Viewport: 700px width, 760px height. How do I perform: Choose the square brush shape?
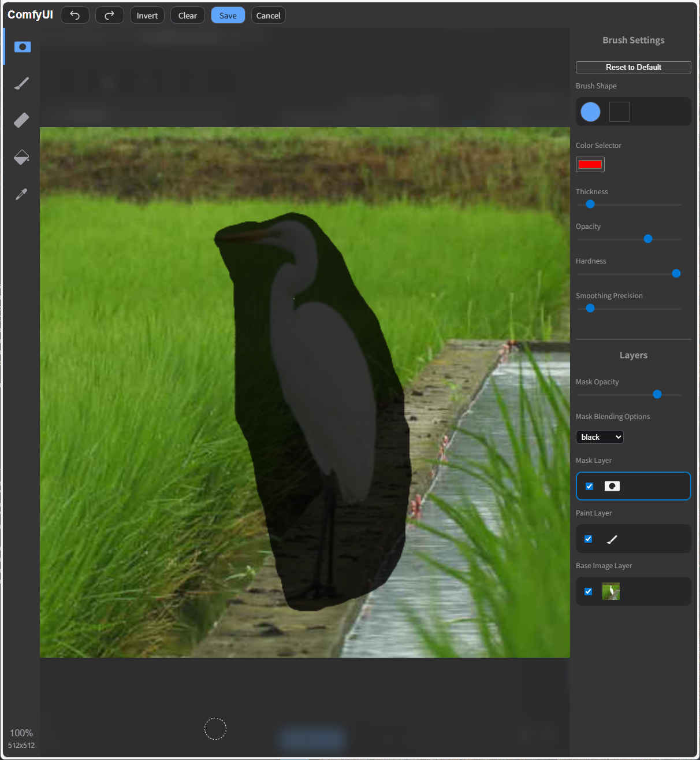[619, 112]
